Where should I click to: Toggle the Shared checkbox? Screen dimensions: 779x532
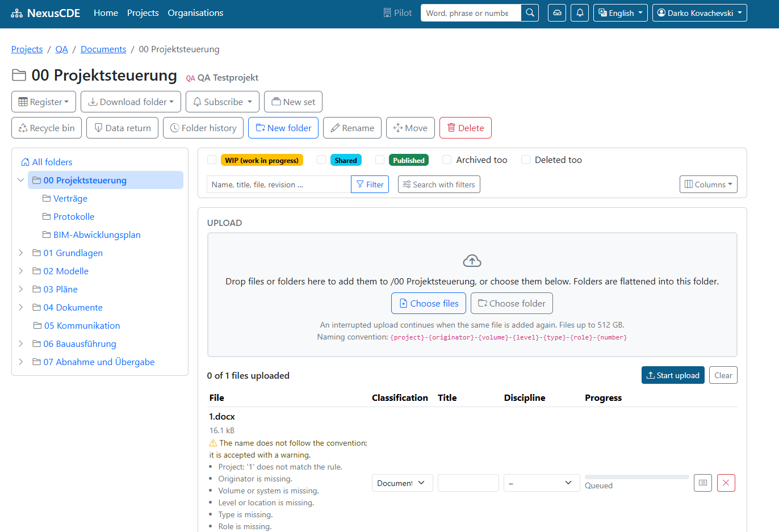321,160
